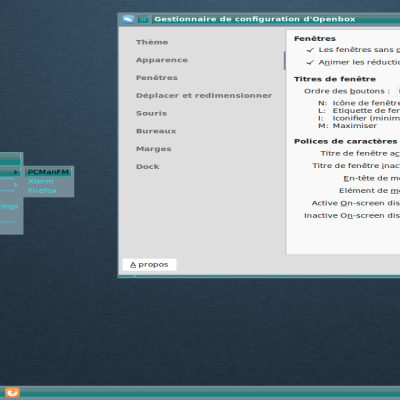Click the Openbox window icon in title bar

point(128,20)
